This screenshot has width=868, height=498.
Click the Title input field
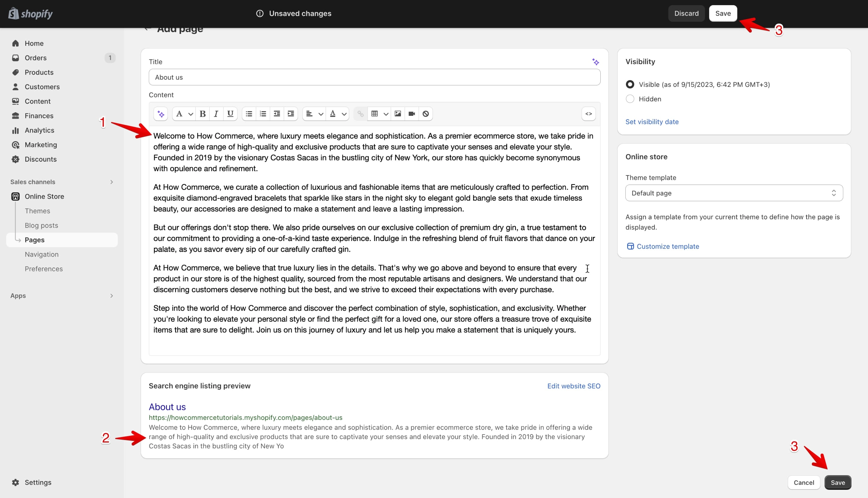point(374,77)
